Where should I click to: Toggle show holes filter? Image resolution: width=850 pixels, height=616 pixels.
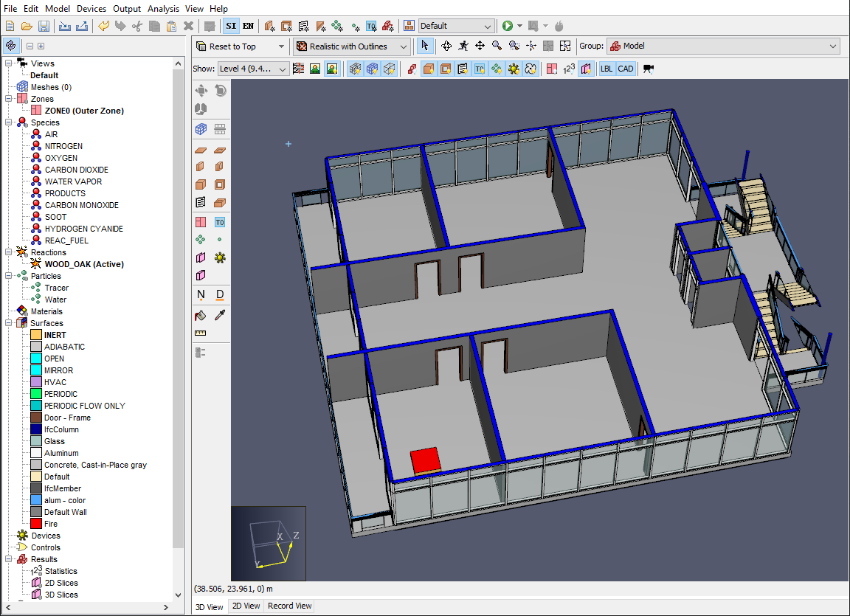446,69
